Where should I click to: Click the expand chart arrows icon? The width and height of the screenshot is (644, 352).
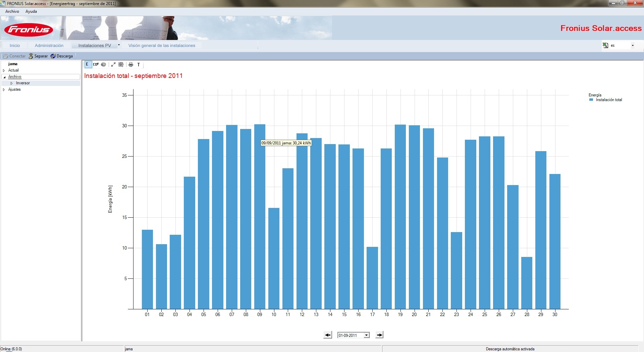tap(113, 64)
